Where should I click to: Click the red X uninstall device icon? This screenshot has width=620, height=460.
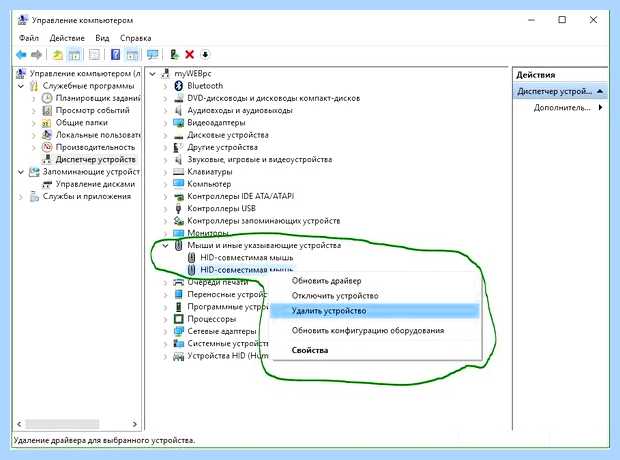click(x=189, y=55)
